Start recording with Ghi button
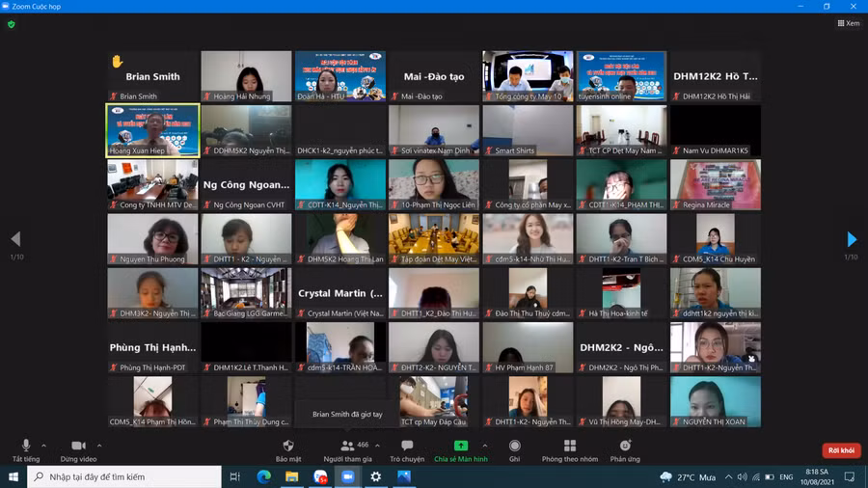This screenshot has width=868, height=488. pos(515,447)
